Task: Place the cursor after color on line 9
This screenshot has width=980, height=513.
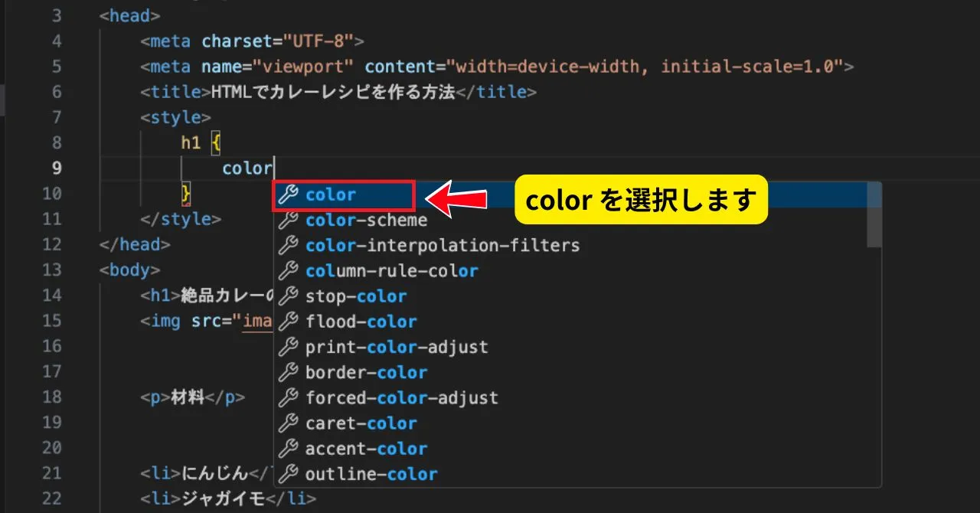Action: [x=273, y=168]
